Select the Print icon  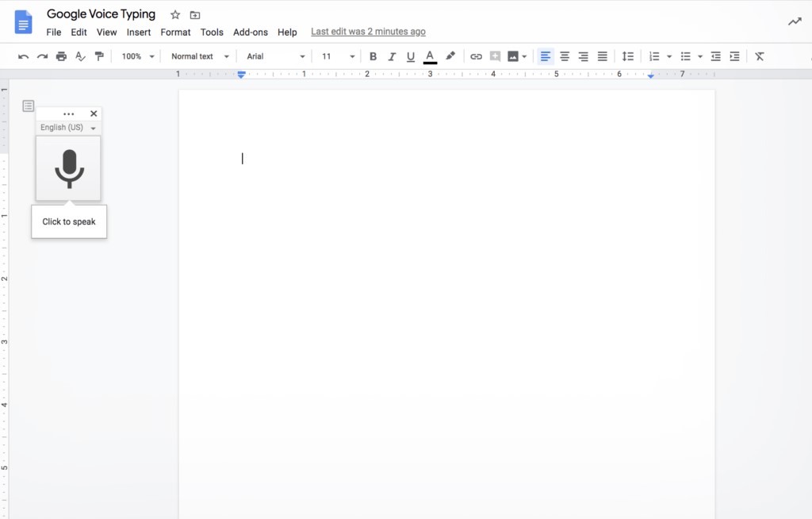61,56
